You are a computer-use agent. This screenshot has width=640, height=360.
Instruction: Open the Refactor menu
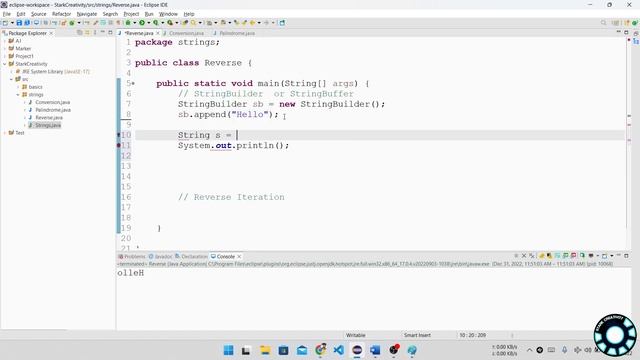(62, 14)
